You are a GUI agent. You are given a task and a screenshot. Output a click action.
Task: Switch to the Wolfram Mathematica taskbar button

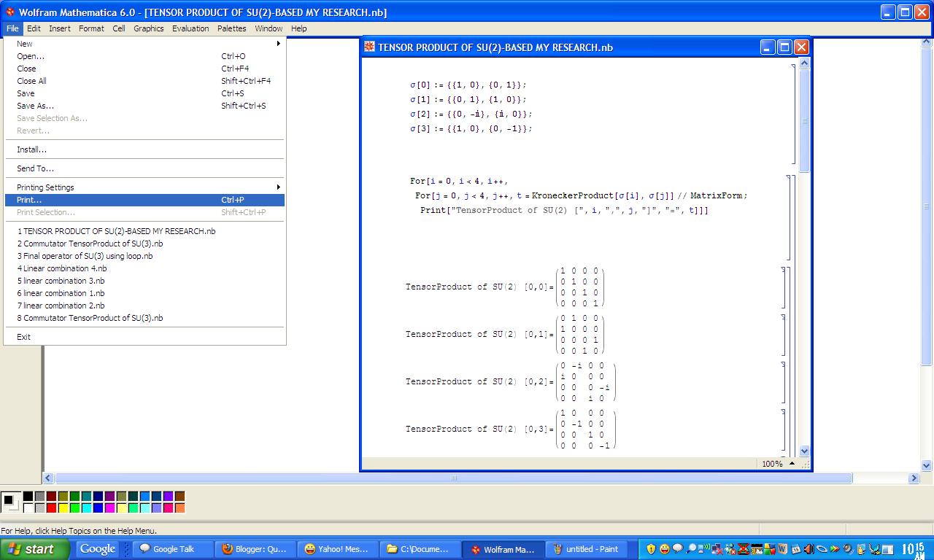503,549
